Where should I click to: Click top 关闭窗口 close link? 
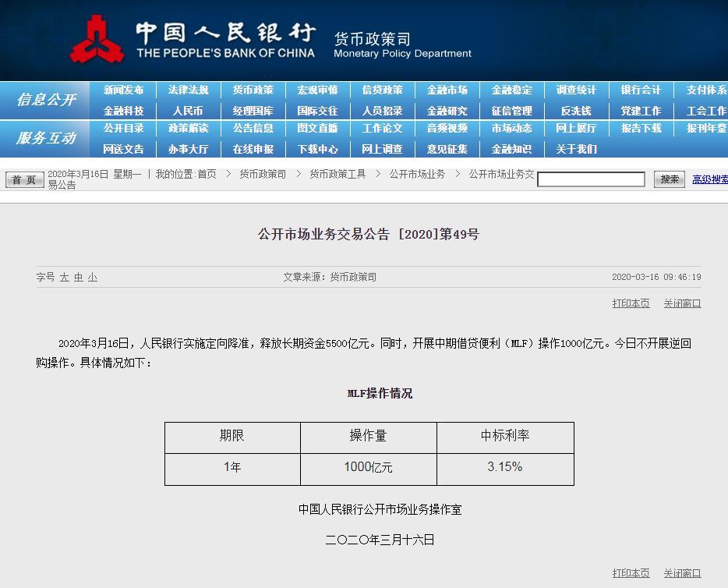pos(682,304)
